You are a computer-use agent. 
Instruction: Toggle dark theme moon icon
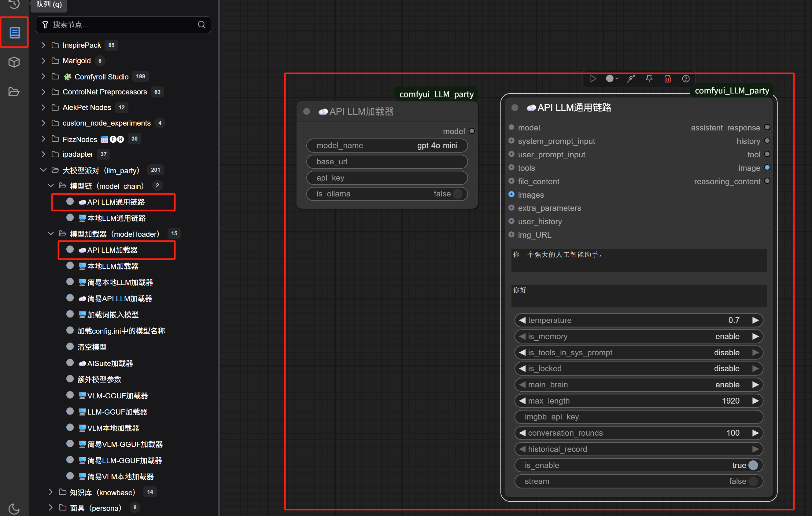tap(14, 509)
